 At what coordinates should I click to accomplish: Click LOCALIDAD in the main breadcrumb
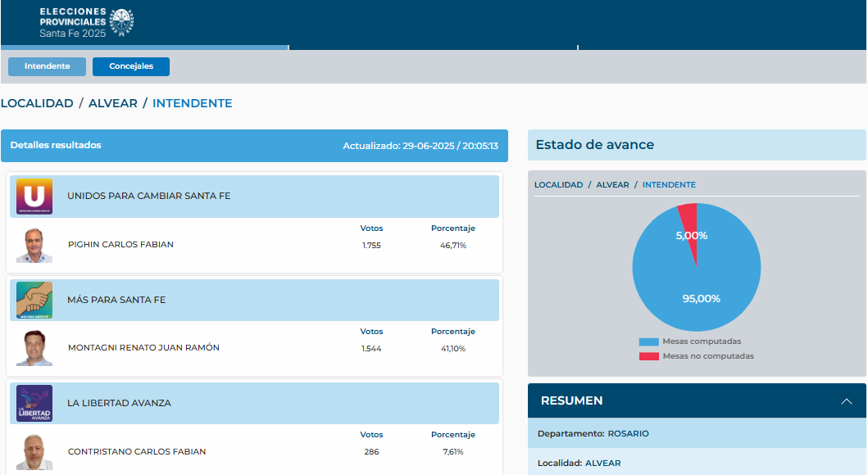tap(37, 103)
